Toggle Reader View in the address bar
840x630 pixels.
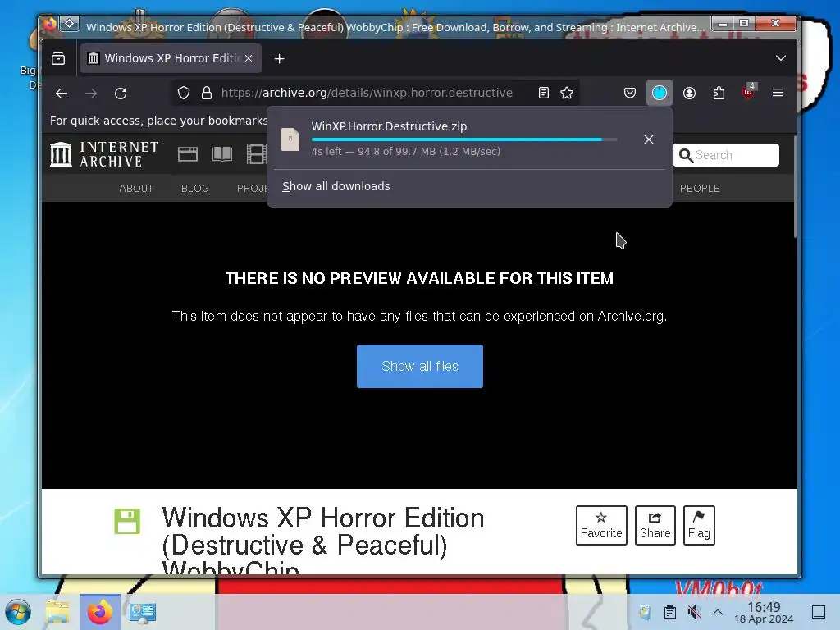[x=544, y=94]
